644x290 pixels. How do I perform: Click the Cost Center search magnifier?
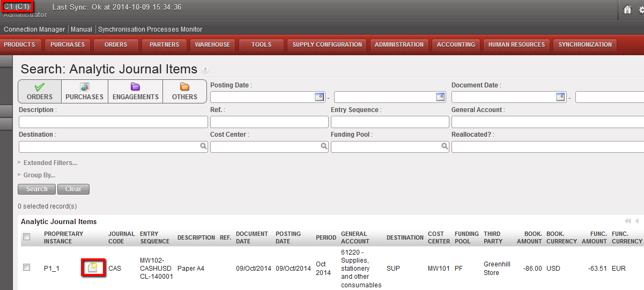[324, 146]
